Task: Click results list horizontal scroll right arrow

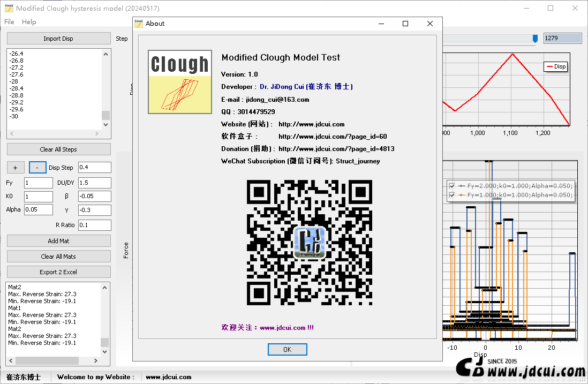Action: (x=96, y=361)
